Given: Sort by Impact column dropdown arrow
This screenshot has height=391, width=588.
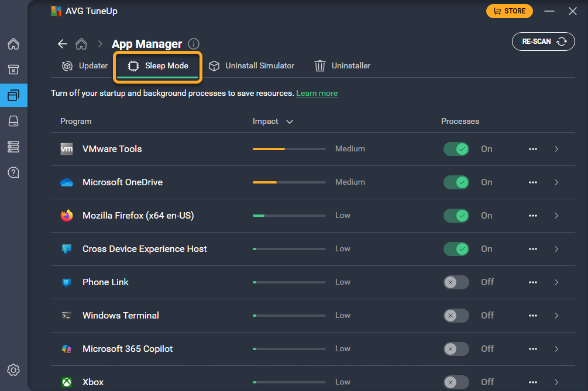Looking at the screenshot, I should click(289, 122).
